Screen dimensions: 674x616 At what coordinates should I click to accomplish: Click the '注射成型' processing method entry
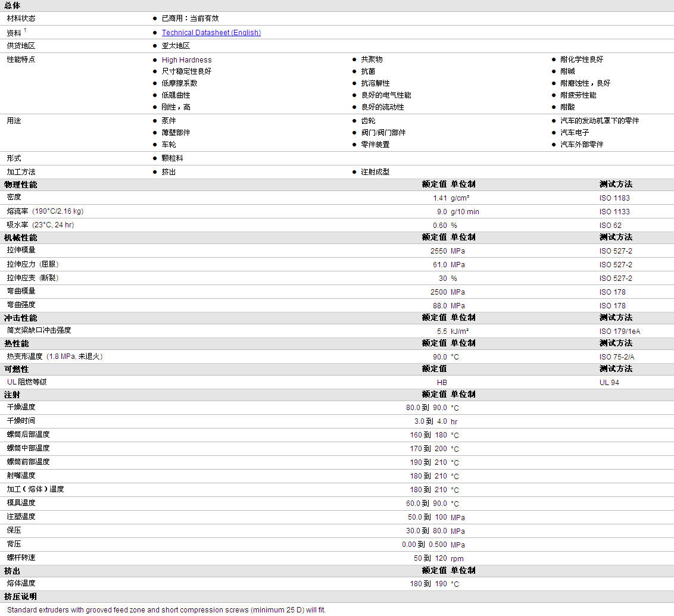point(375,172)
